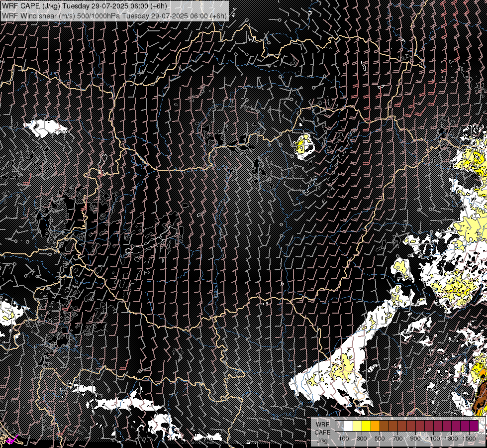Click the legend value 1300
487x448 pixels.
451,439
